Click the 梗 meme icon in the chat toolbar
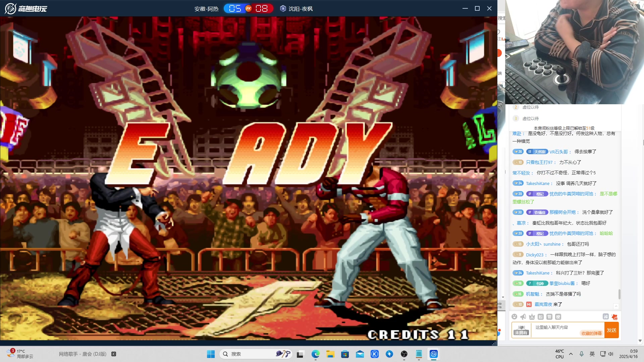 558,317
